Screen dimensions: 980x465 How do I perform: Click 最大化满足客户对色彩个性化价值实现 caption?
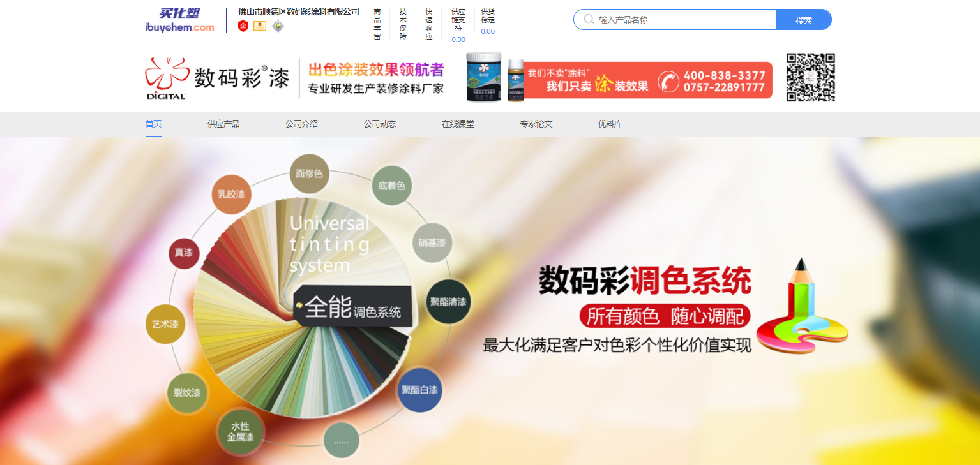click(x=617, y=346)
